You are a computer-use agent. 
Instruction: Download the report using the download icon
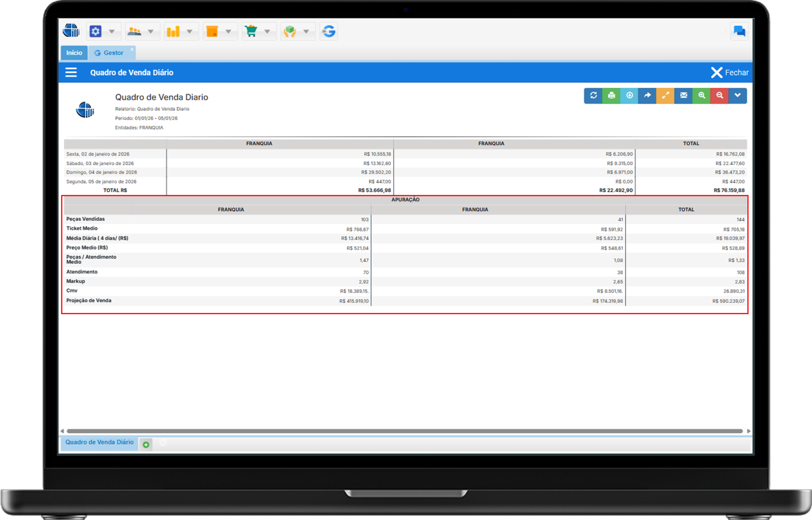(x=629, y=96)
